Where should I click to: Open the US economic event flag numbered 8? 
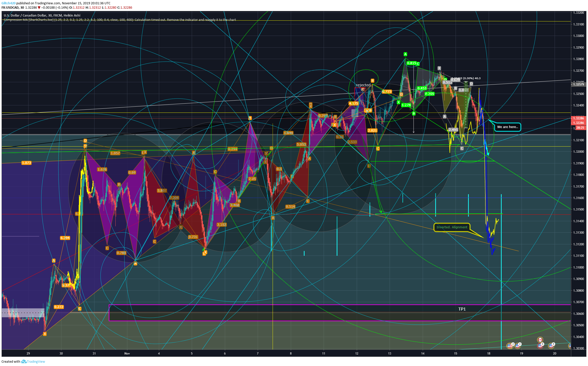pyautogui.click(x=551, y=346)
